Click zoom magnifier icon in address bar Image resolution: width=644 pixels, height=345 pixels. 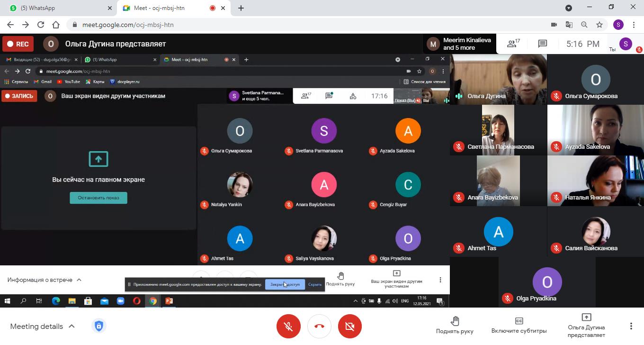tap(584, 25)
